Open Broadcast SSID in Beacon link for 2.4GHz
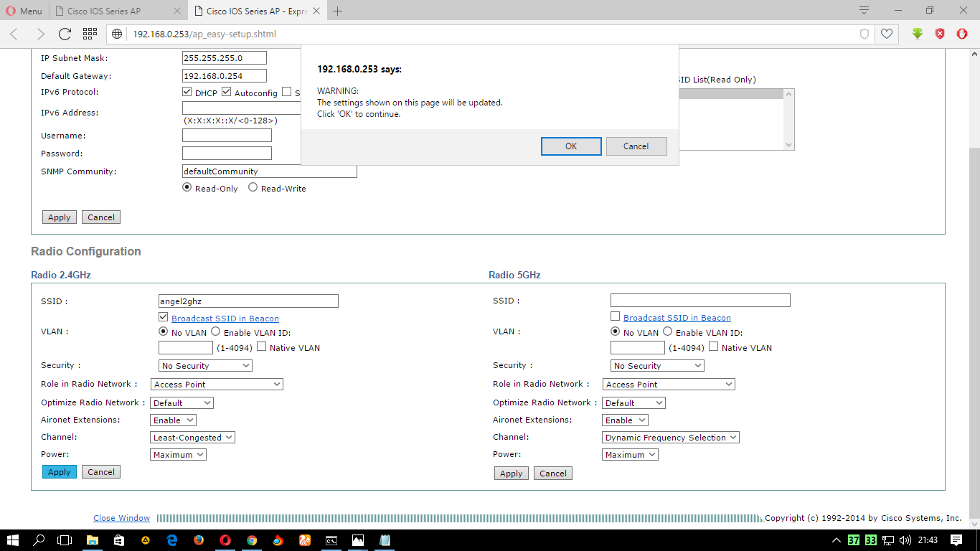980x551 pixels. pyautogui.click(x=225, y=319)
